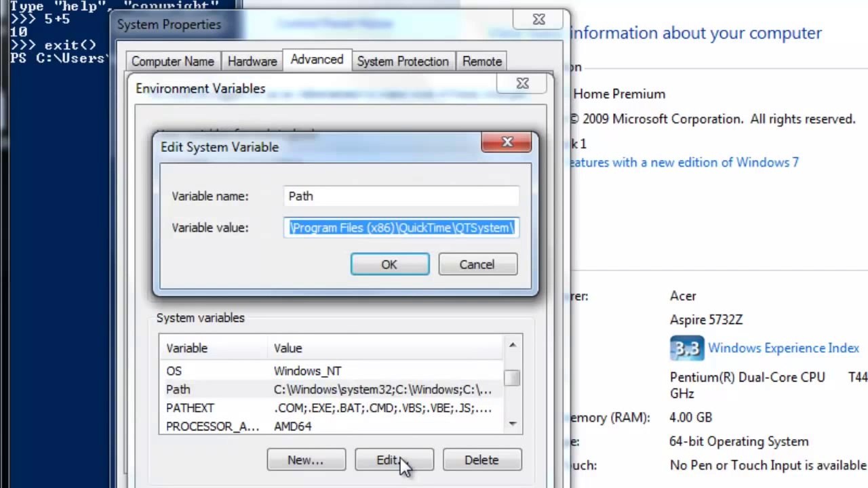The height and width of the screenshot is (488, 868).
Task: Select the Advanced tab
Action: coord(317,60)
